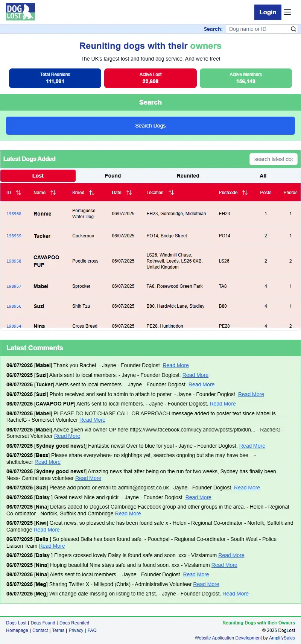301x644 pixels.
Task: Click the LS26 postcode cell
Action: click(x=224, y=261)
